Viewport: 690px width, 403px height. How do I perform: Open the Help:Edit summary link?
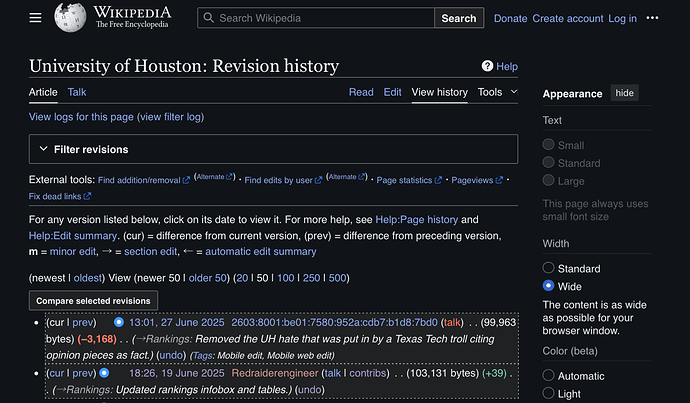point(73,236)
